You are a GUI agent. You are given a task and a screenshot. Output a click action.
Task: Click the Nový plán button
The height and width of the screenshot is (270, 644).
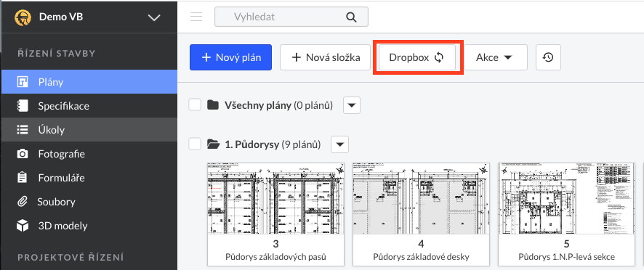tap(231, 57)
